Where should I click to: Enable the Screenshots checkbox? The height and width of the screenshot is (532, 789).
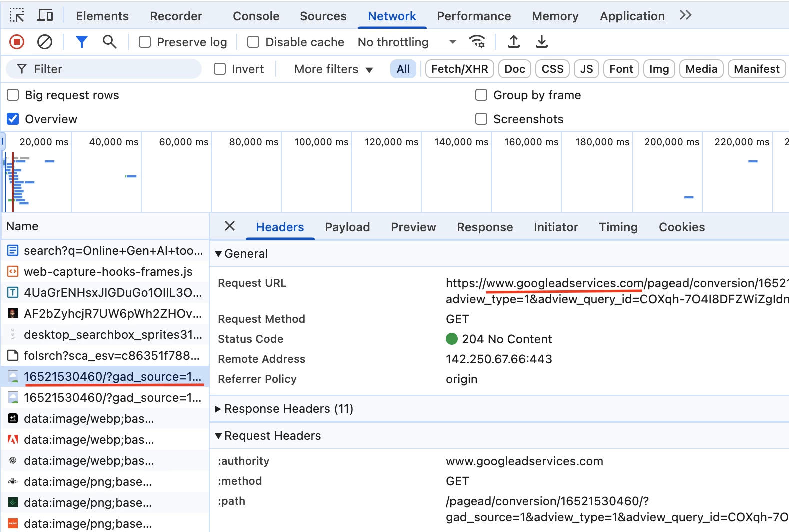click(481, 119)
